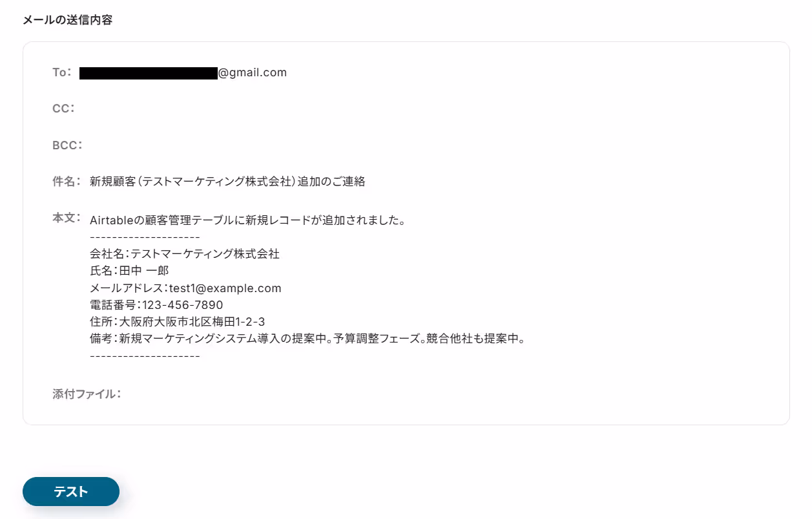Click the 件名 label
Screen dimensions: 812x519
click(x=66, y=182)
